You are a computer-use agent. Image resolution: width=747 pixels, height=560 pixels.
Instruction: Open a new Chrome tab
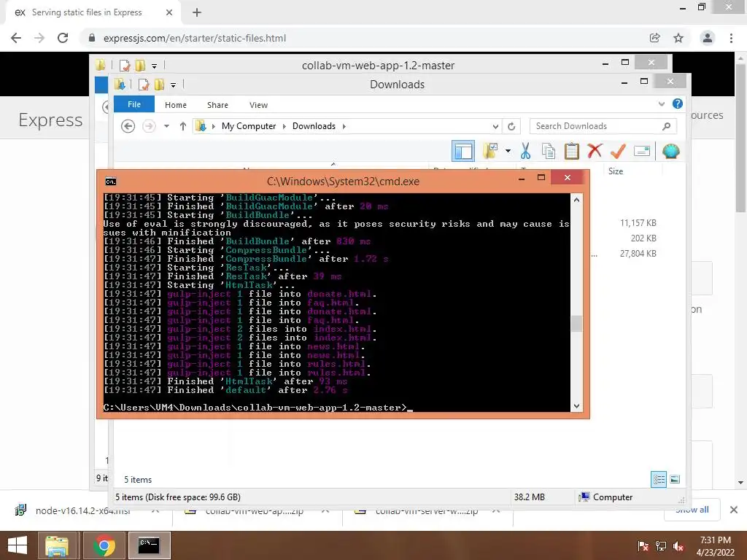197,12
